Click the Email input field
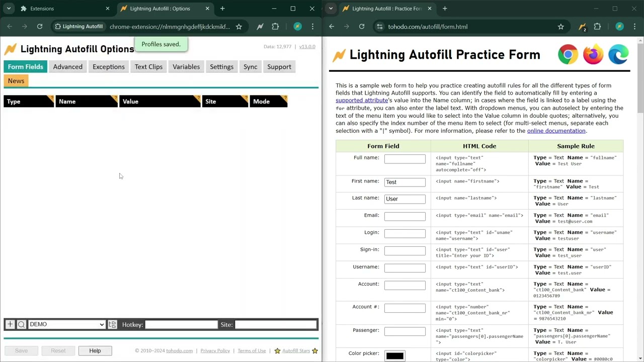This screenshot has width=644, height=362. click(x=405, y=216)
